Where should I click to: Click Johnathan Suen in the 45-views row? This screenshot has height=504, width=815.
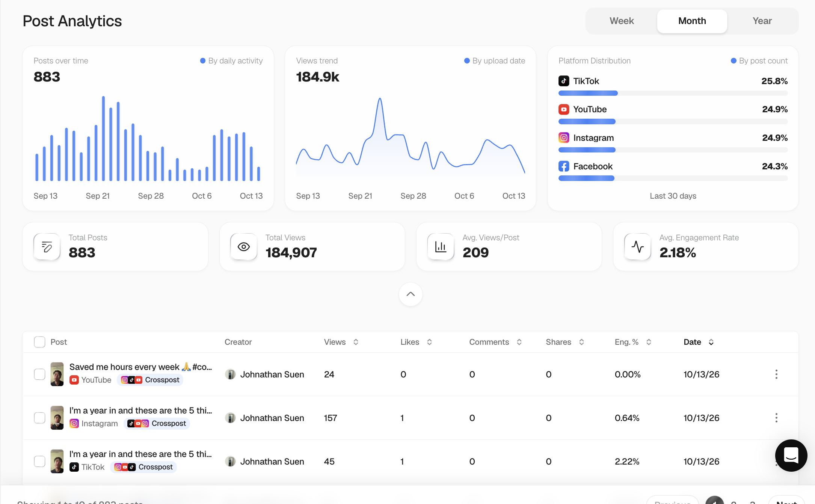pos(272,462)
